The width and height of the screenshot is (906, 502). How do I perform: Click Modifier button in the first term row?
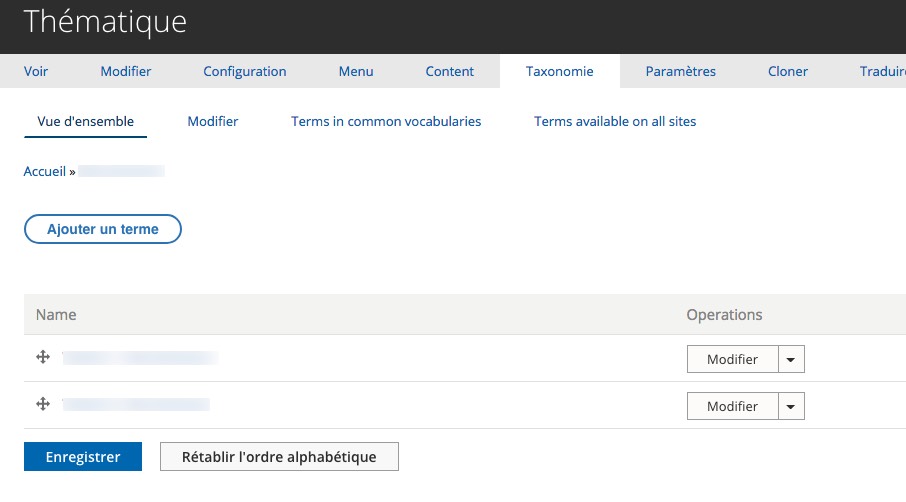click(732, 359)
